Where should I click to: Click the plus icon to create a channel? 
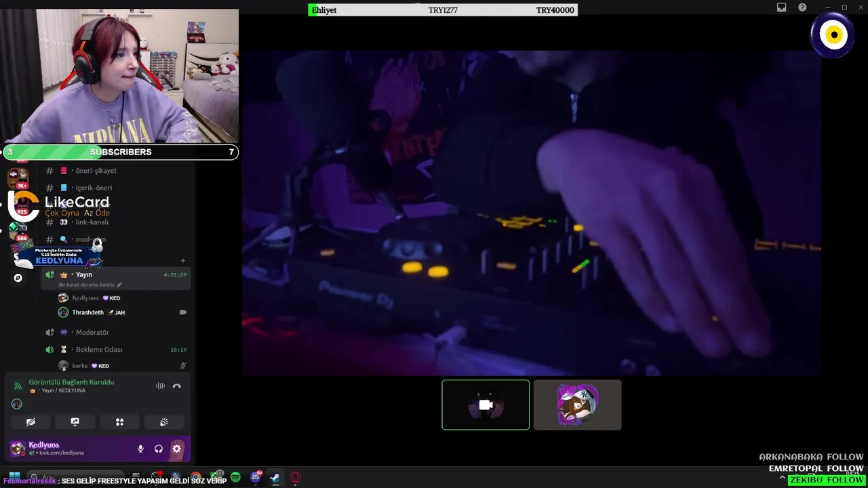pos(182,261)
